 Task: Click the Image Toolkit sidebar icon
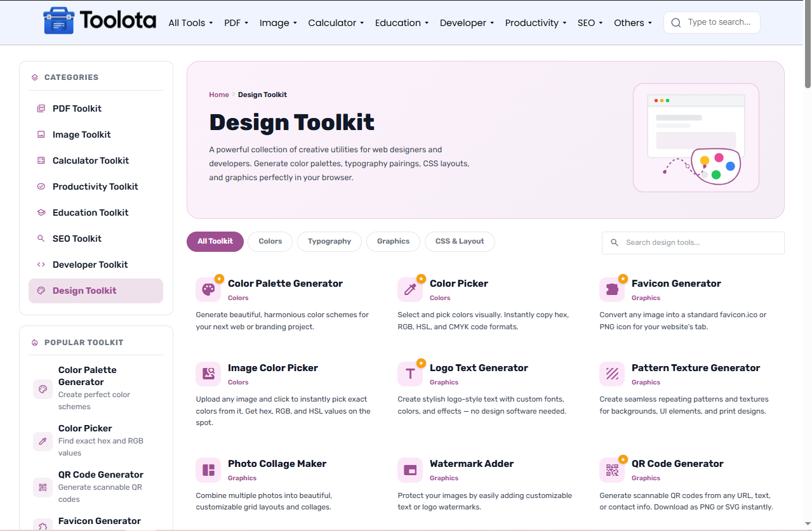tap(41, 134)
